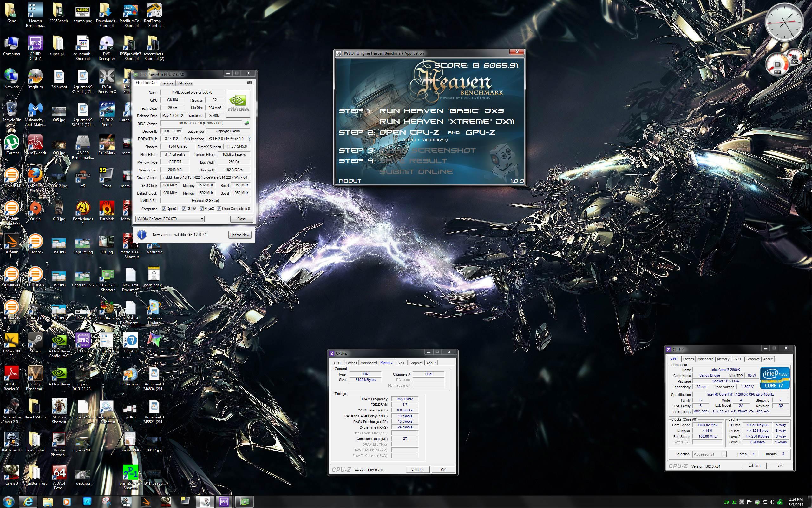812x508 pixels.
Task: Toggle the PhysX checkbox in GPU-Z
Action: pyautogui.click(x=202, y=208)
